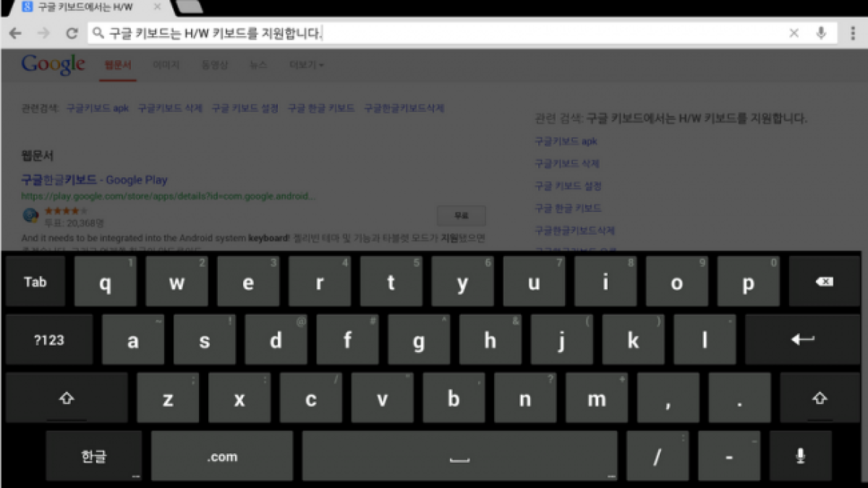The width and height of the screenshot is (868, 488).
Task: Open the Chrome three-dot menu
Action: pos(853,33)
